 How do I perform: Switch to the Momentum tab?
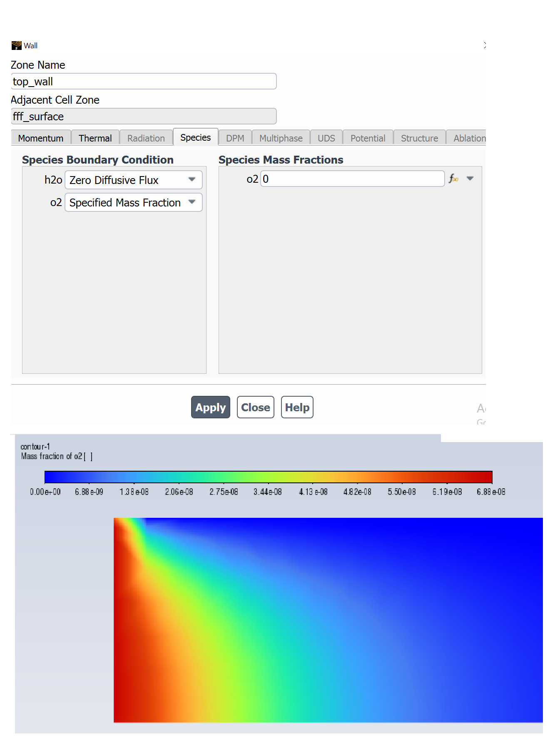(41, 138)
